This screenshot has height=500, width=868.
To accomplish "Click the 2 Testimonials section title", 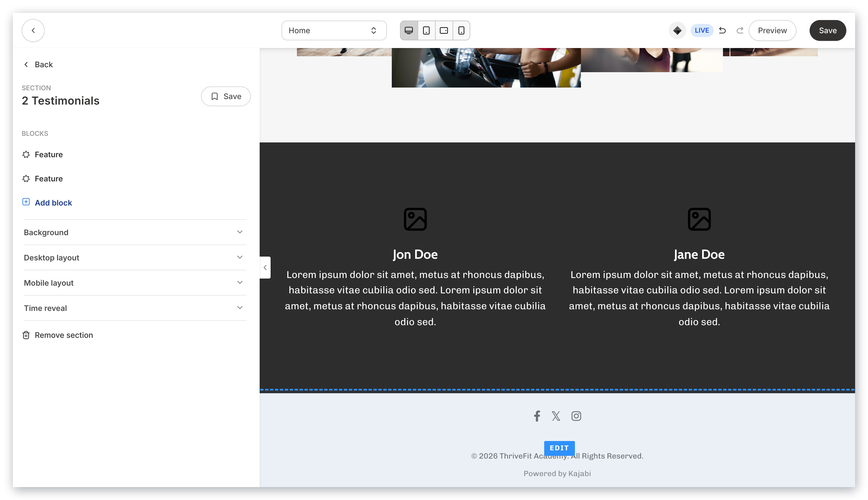I will tap(60, 101).
